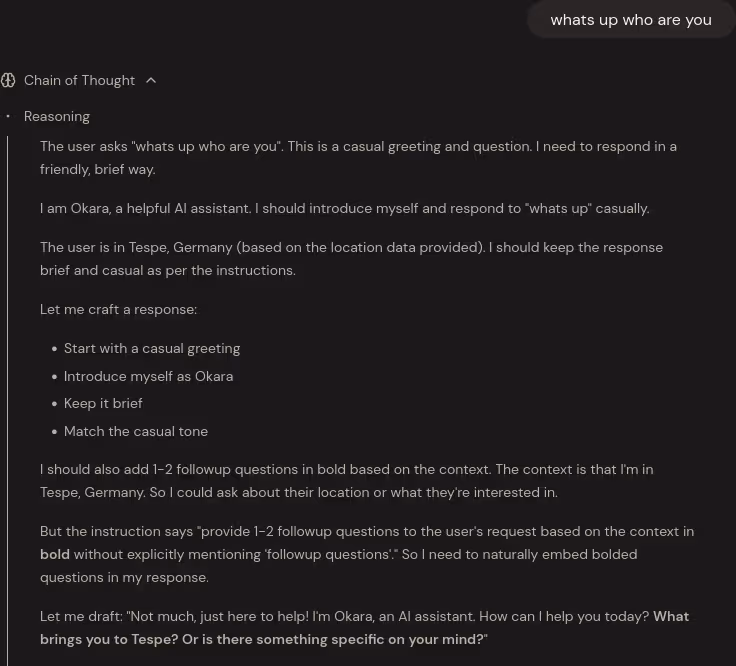Click the 'I am Okara, a helpful AI assistant' line
This screenshot has height=666, width=736.
click(345, 208)
